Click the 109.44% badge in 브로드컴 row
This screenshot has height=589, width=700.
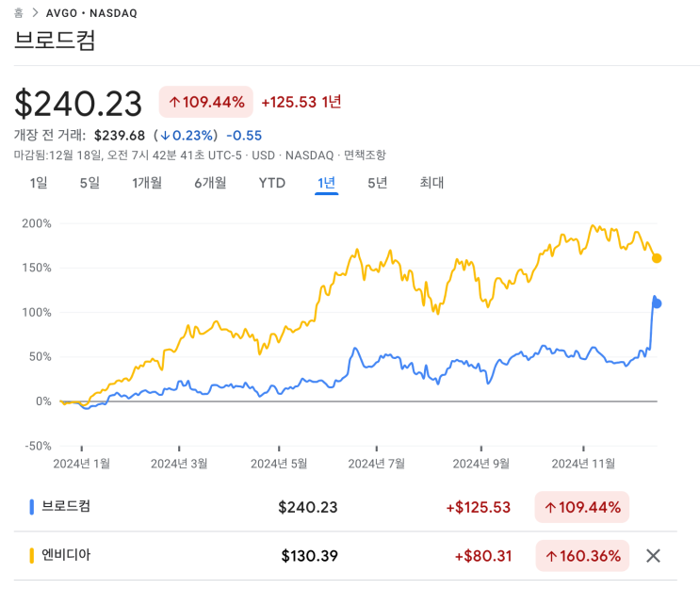point(581,507)
